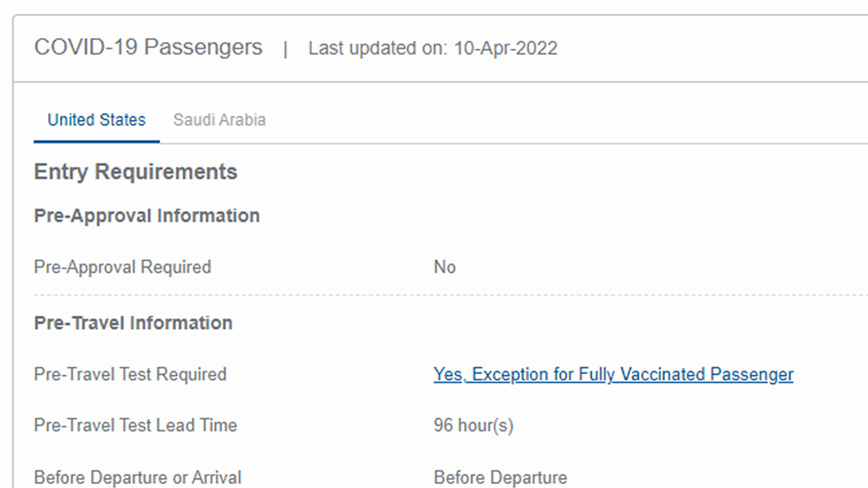Click the Pre-Travel Test Lead Time label
The width and height of the screenshot is (868, 488).
coord(135,425)
